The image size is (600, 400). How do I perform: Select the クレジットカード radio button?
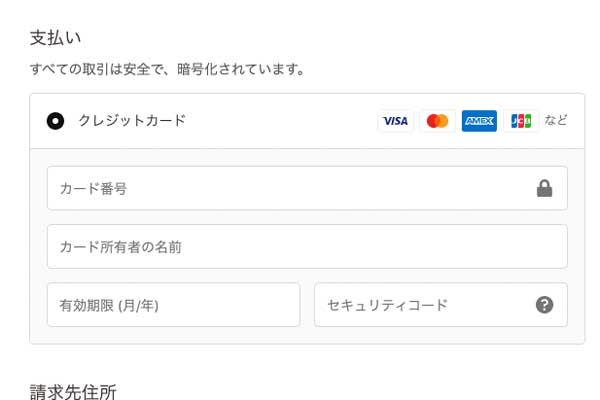click(x=56, y=121)
